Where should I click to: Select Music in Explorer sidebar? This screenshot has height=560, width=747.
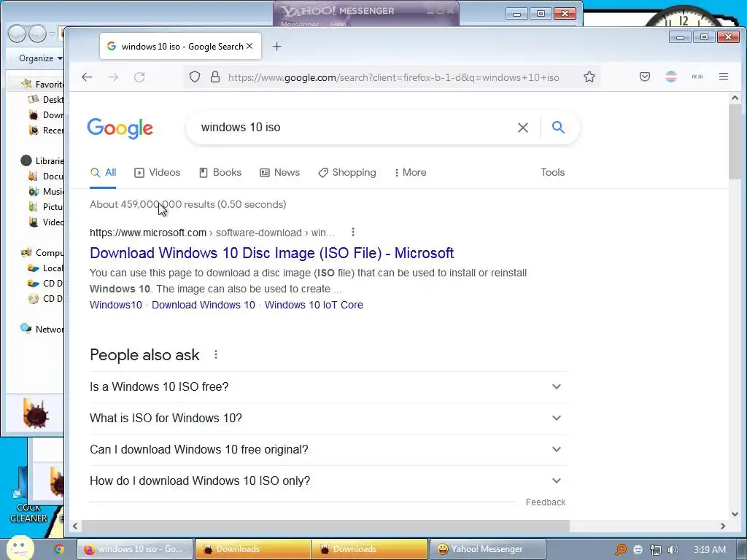pyautogui.click(x=46, y=192)
